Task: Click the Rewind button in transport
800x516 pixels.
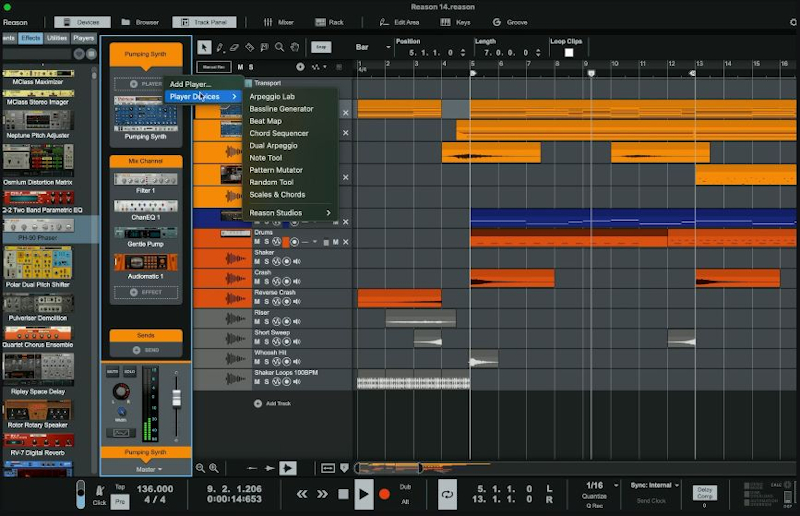Action: coord(301,494)
